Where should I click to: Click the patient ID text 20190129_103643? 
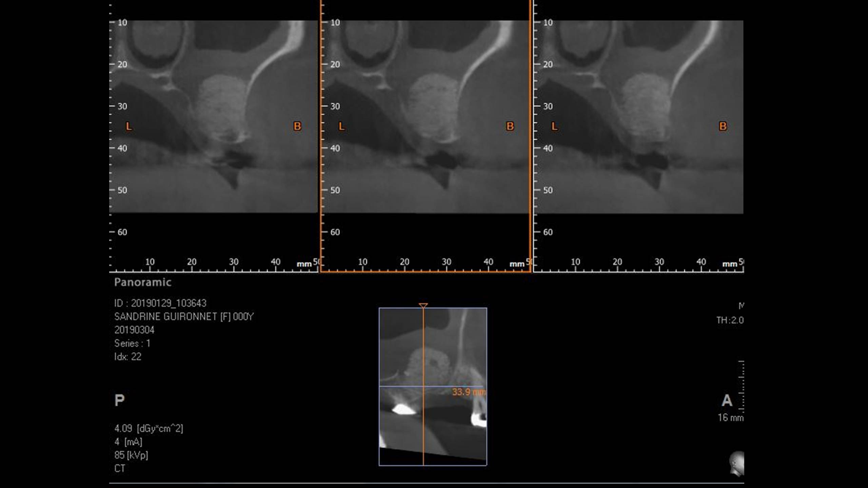(169, 303)
